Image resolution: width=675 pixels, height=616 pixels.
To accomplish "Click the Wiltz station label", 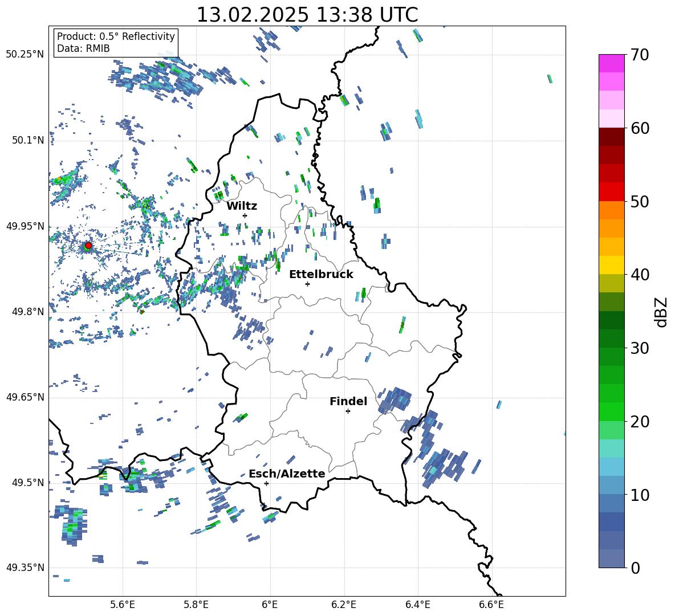I will pyautogui.click(x=242, y=206).
